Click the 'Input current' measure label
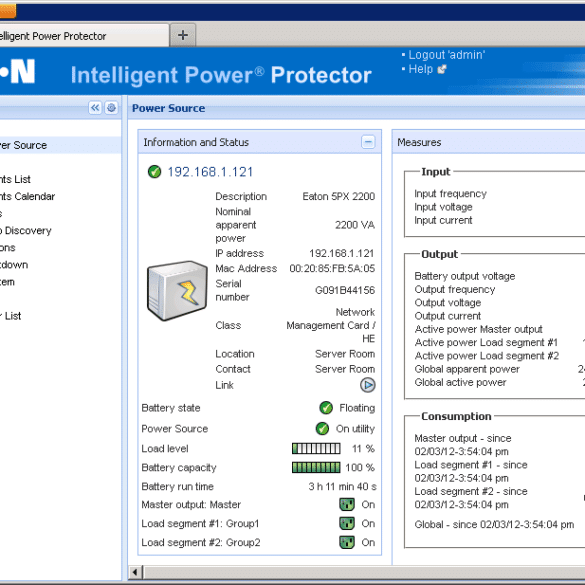Screen dimensions: 585x585 click(443, 220)
